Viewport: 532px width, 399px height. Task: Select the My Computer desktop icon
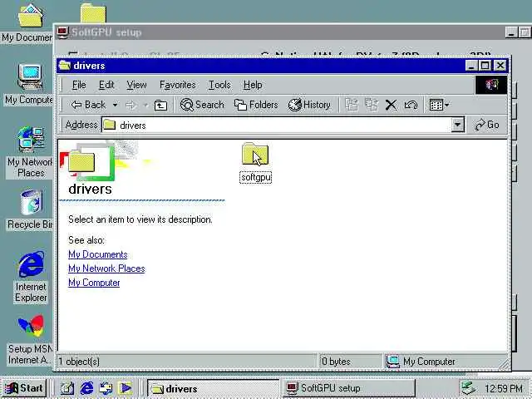coord(30,76)
